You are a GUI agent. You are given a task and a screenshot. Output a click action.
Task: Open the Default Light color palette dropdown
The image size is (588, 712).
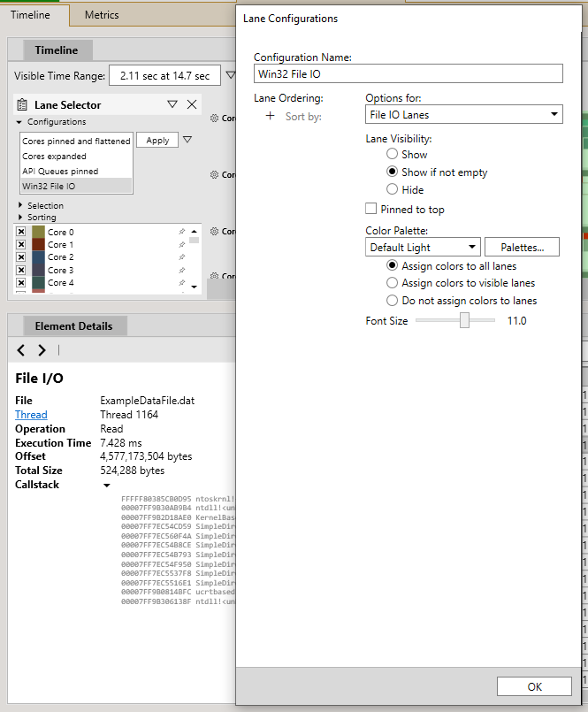pos(423,247)
